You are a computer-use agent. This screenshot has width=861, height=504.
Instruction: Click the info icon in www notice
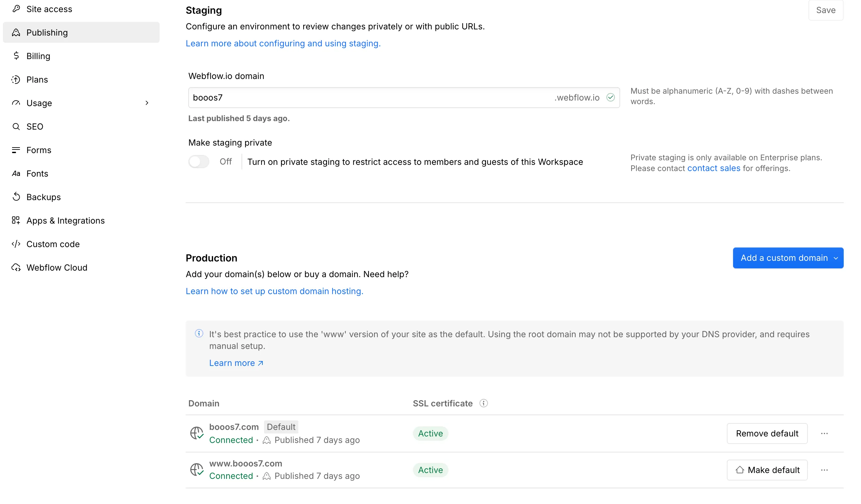(199, 334)
